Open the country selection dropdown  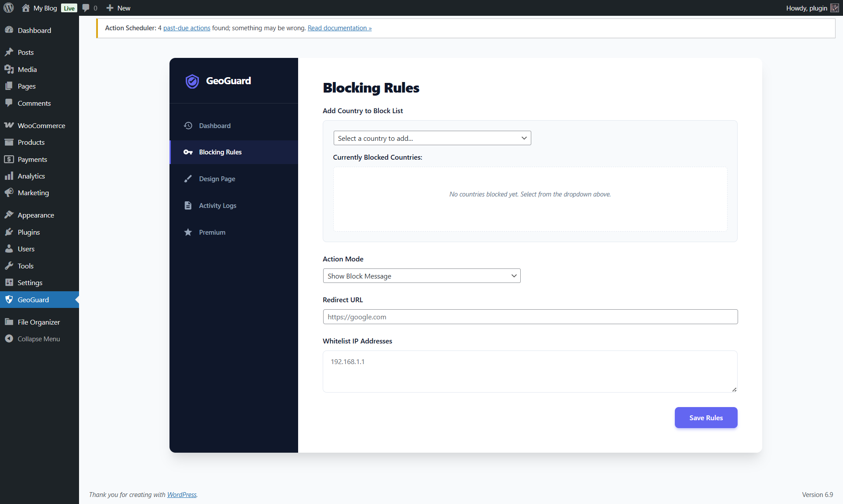[432, 138]
